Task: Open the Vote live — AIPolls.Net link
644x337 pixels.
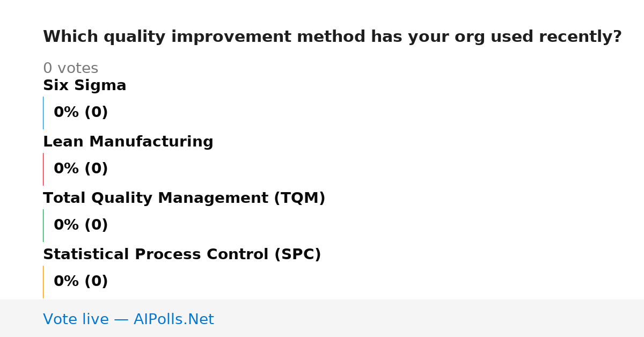Action: pyautogui.click(x=128, y=319)
